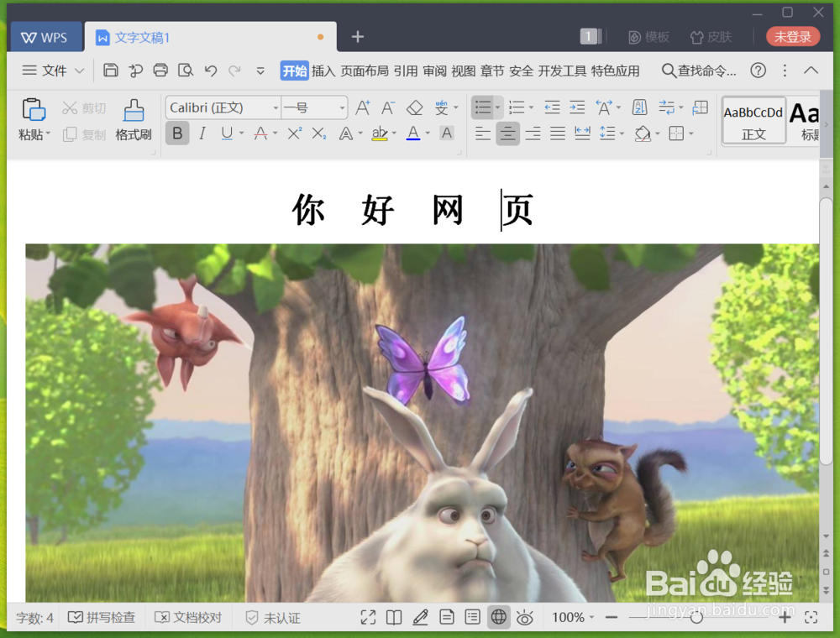Toggle Underline formatting
This screenshot has height=638, width=840.
227,133
